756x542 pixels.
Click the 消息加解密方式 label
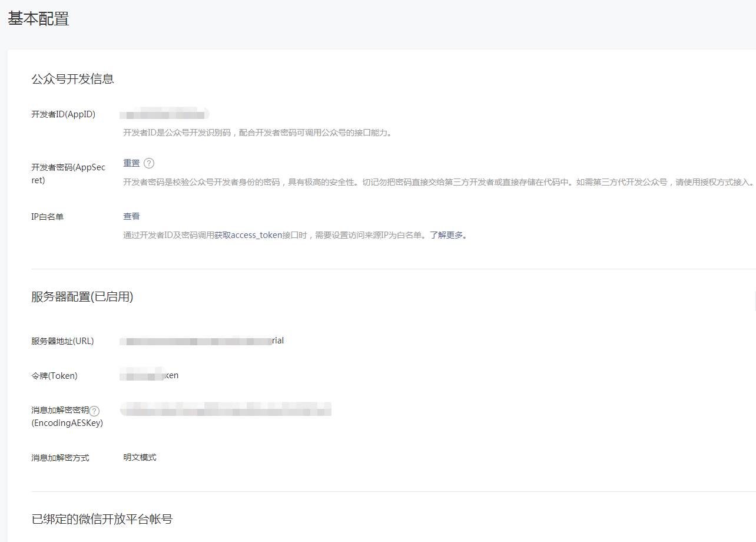pyautogui.click(x=60, y=458)
